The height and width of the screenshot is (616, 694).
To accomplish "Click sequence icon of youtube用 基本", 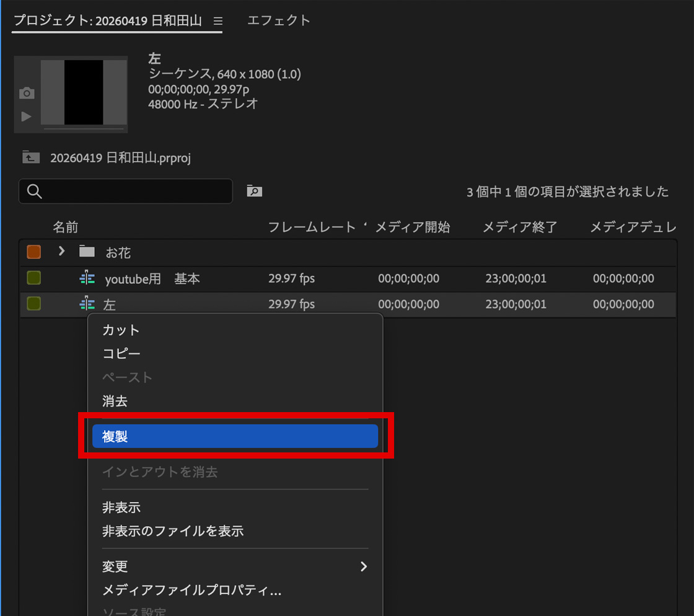I will point(87,278).
